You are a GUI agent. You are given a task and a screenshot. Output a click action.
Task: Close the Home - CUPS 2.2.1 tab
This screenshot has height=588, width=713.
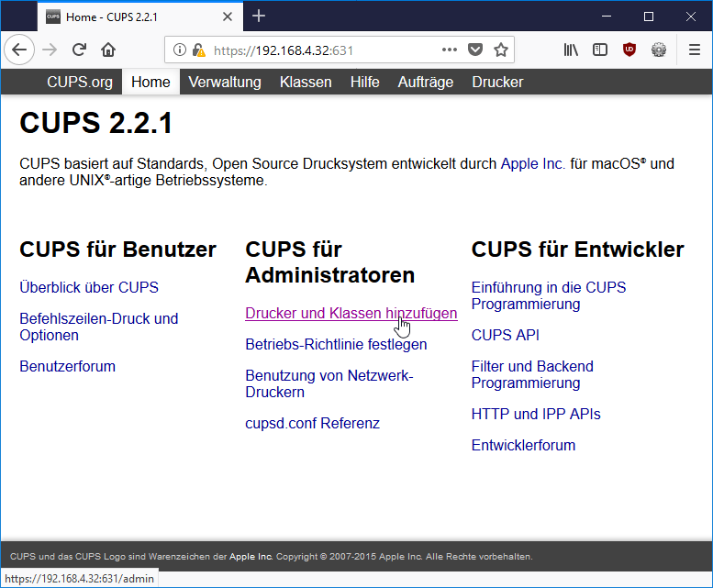(228, 17)
